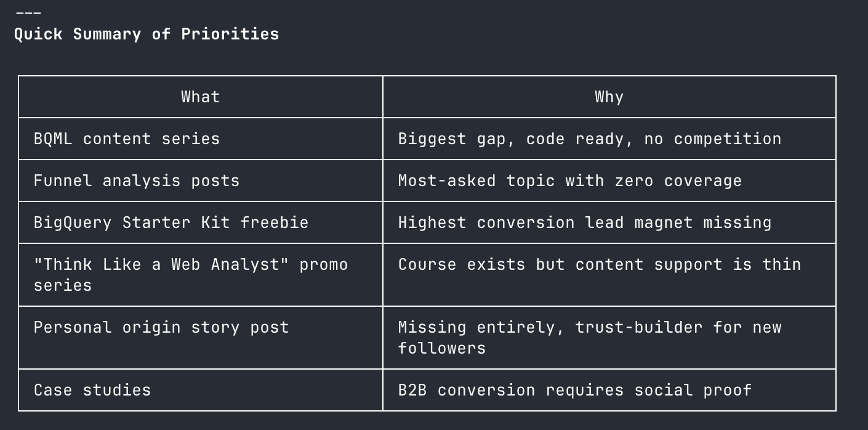868x430 pixels.
Task: Click the horizontal rule dashes above the heading
Action: (28, 13)
